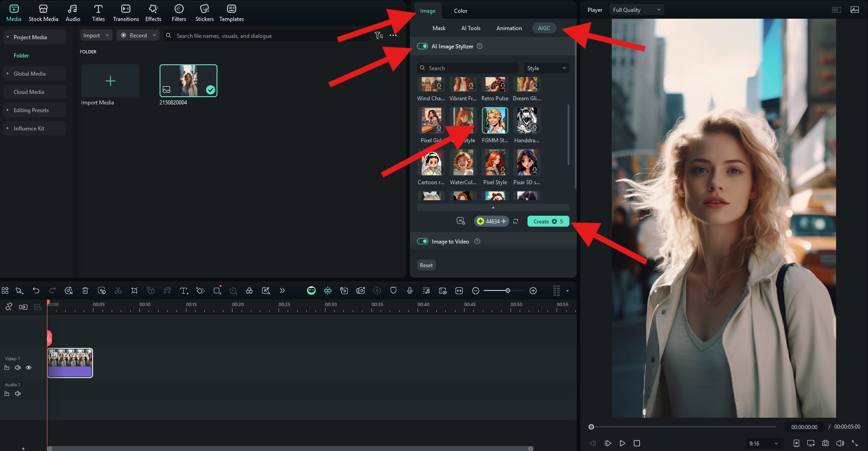The image size is (868, 451).
Task: Click the Reset button
Action: pyautogui.click(x=426, y=265)
